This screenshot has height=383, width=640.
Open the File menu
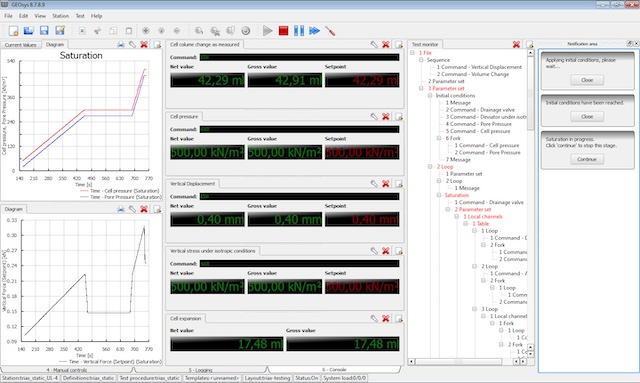click(x=8, y=16)
